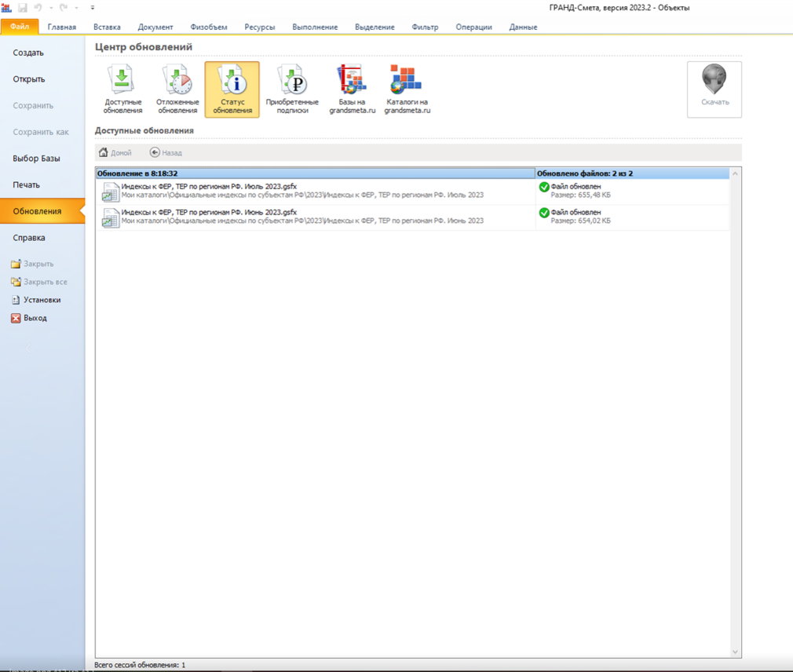Click Размер: 655,48 КБ text

(580, 195)
